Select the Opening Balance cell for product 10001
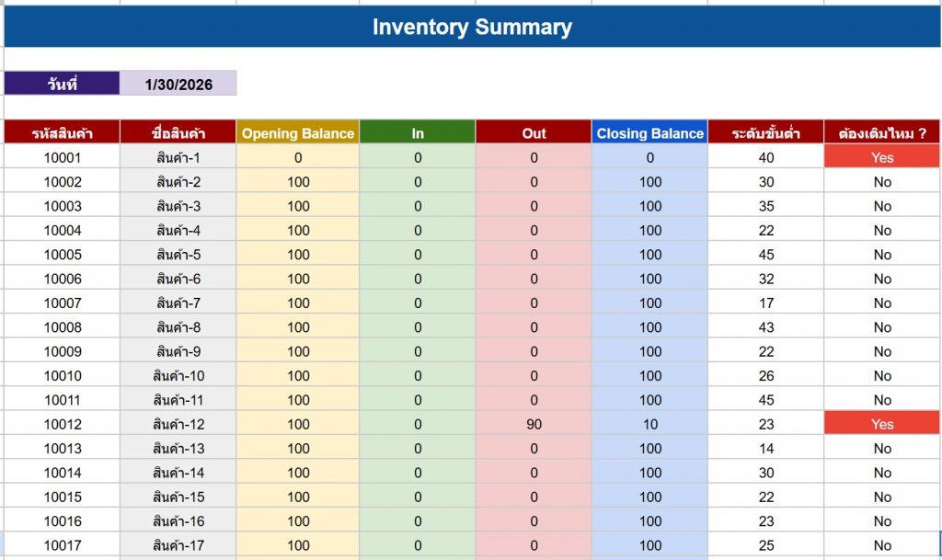The height and width of the screenshot is (560, 942). (x=297, y=157)
